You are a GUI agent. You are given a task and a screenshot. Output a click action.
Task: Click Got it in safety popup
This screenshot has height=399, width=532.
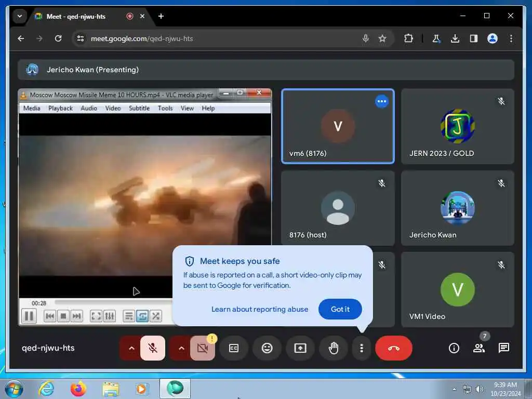pos(340,309)
